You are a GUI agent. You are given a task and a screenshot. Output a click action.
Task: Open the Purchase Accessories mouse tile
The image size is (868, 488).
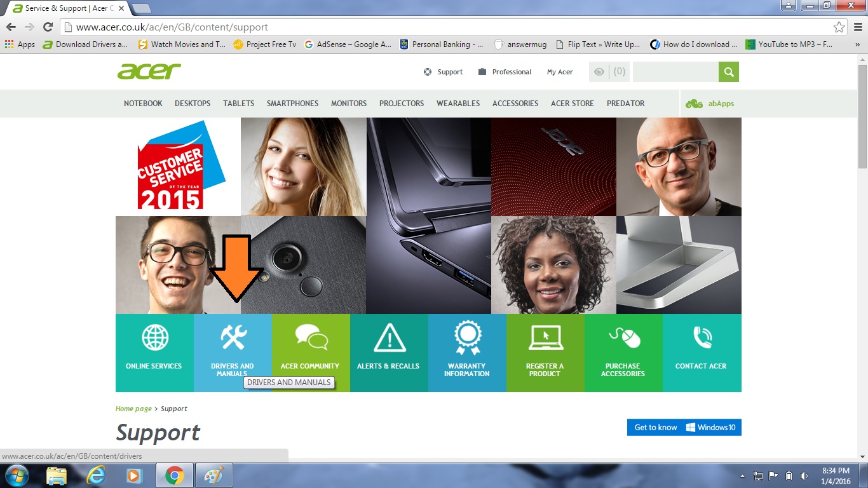click(623, 353)
